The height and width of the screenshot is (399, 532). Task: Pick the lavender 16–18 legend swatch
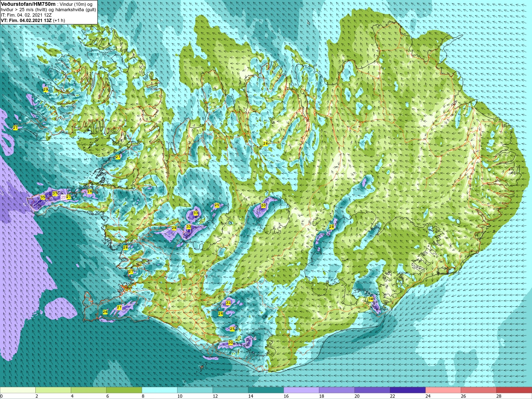pos(301,390)
